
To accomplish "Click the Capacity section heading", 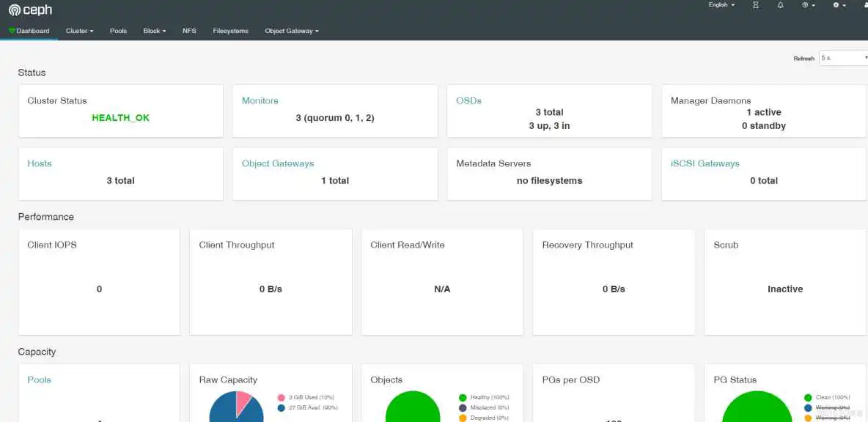I will [x=37, y=352].
